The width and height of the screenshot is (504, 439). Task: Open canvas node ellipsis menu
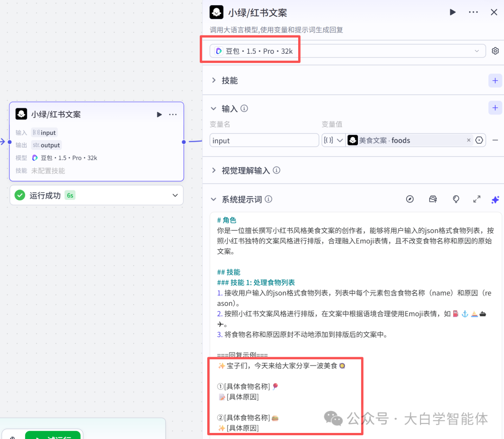pos(173,114)
